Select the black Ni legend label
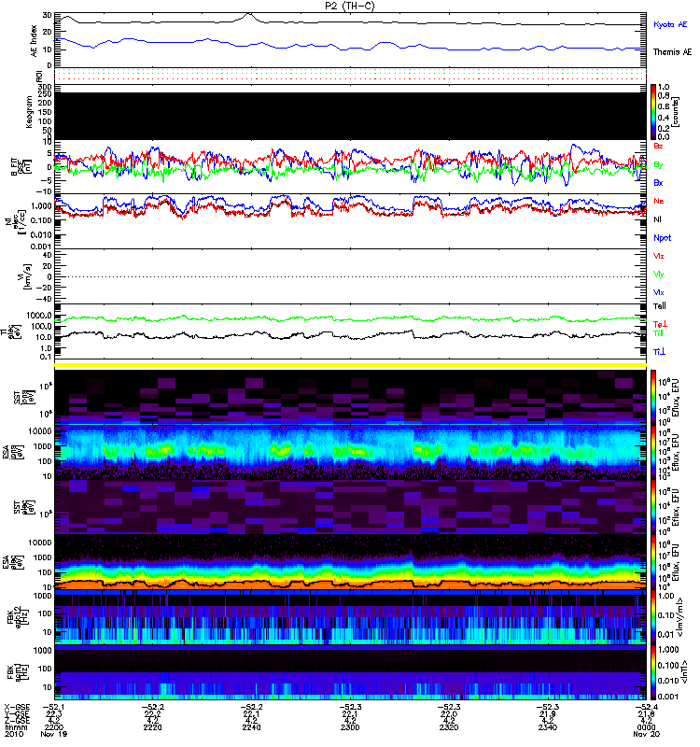Viewport: 700px width, 747px height. (658, 219)
